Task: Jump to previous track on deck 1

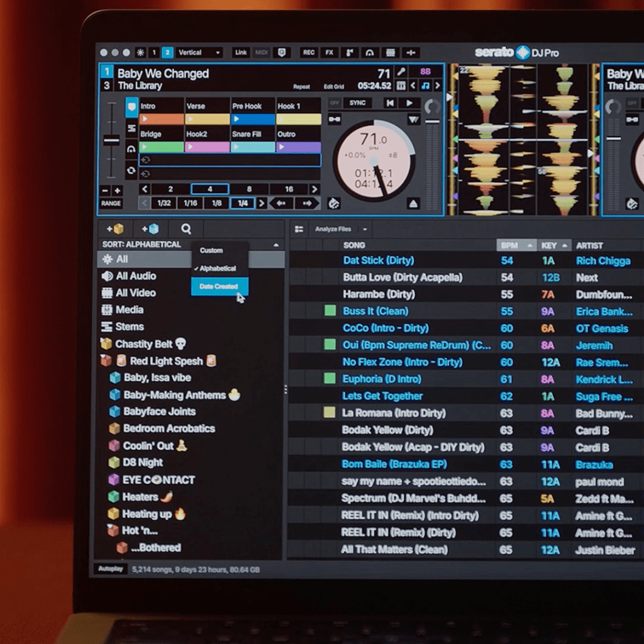Action: [390, 103]
